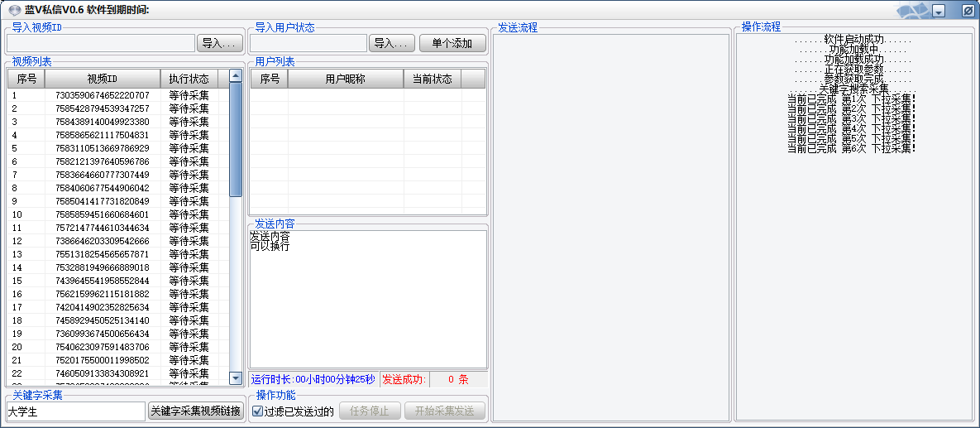Click the 运行时长 status text
Screen dimensions: 980x428
pos(313,379)
